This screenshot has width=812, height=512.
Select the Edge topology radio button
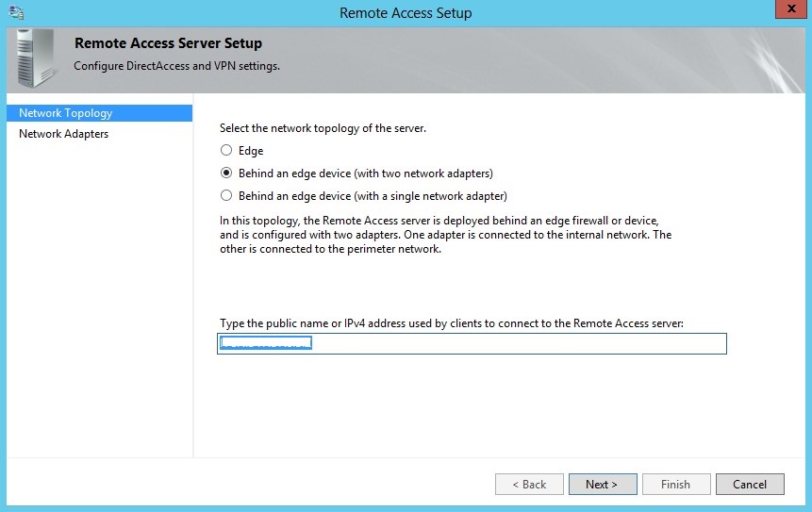tap(225, 151)
